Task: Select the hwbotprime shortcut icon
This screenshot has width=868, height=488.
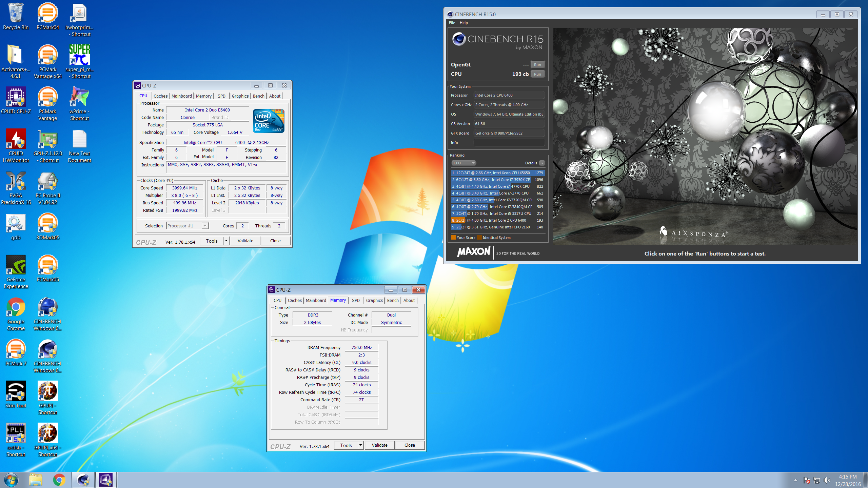Action: point(79,20)
